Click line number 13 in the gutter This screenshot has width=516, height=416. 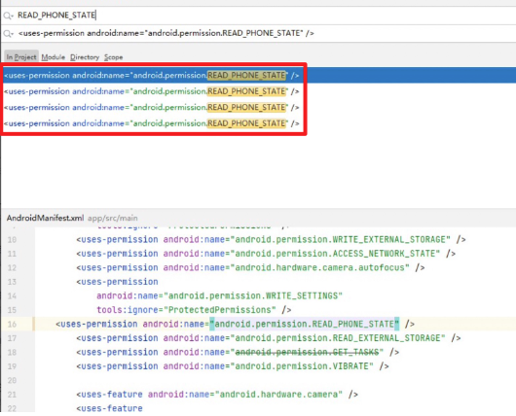pos(12,282)
